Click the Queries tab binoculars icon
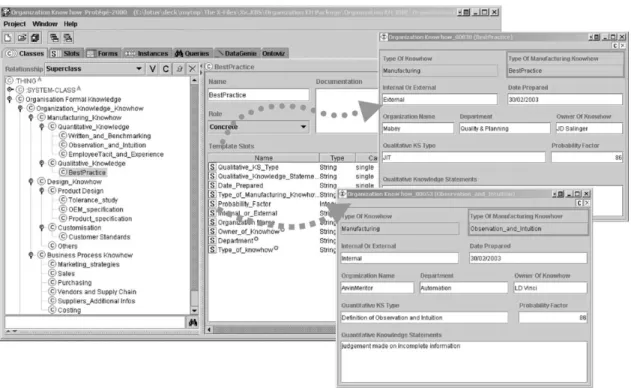This screenshot has height=391, width=631. point(179,53)
